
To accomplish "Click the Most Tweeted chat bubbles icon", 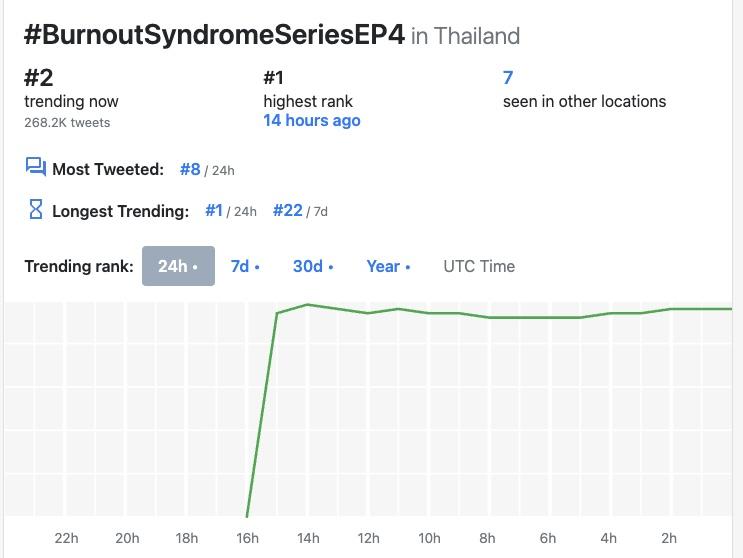I will [x=36, y=167].
